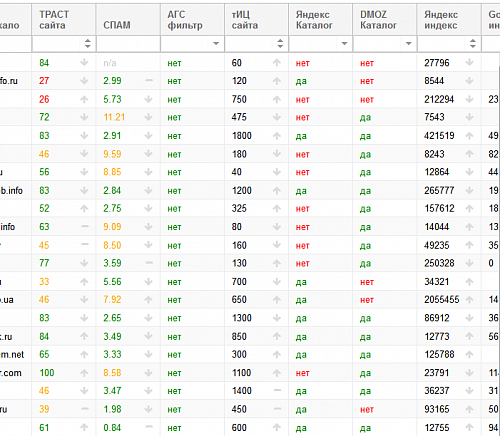The width and height of the screenshot is (500, 436).
Task: Click the dash icon next to тИЦ 1400
Action: click(277, 390)
